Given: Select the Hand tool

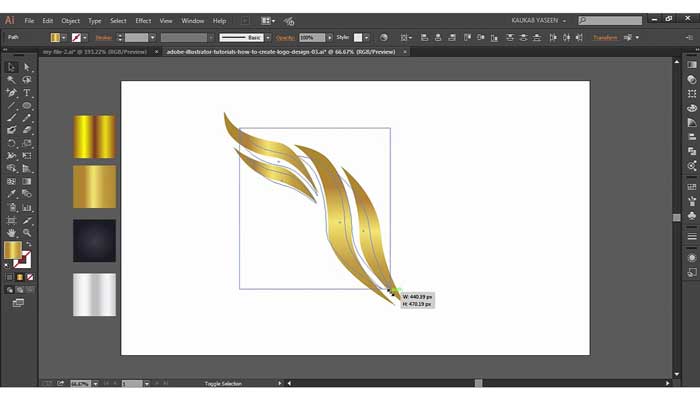Looking at the screenshot, I should click(11, 232).
